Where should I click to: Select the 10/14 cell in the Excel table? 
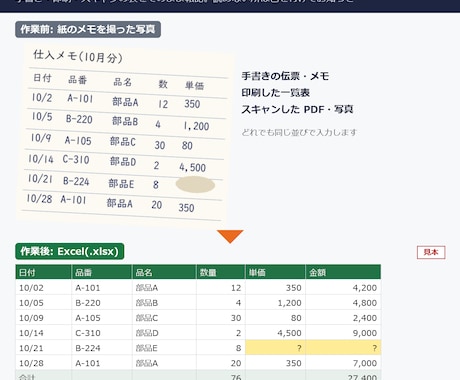[43, 333]
